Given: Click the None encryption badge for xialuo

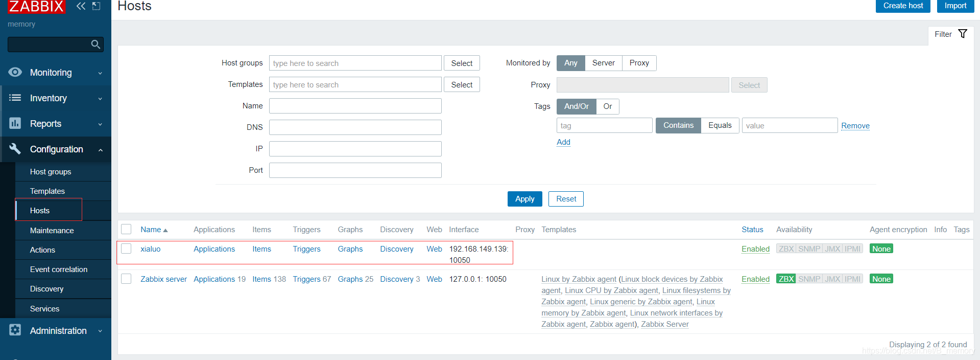Looking at the screenshot, I should tap(881, 249).
